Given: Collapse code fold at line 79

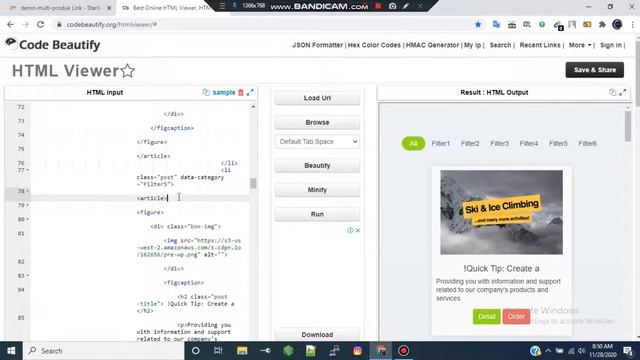Looking at the screenshot, I should 27,205.
